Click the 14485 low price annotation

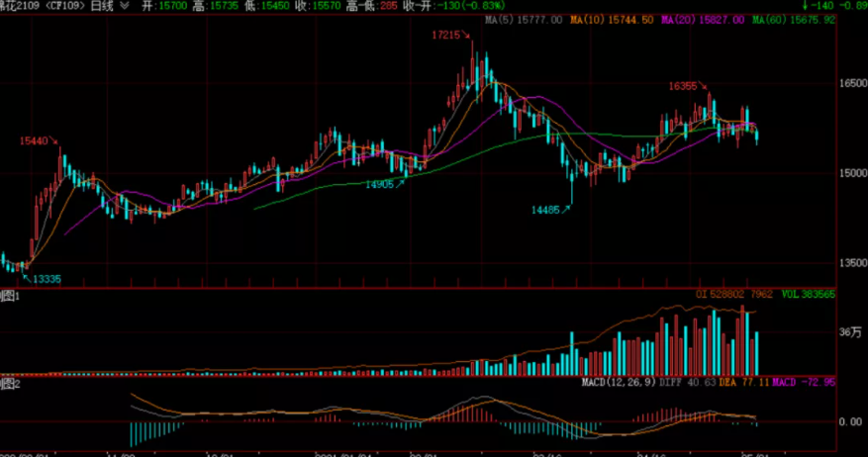tap(545, 210)
